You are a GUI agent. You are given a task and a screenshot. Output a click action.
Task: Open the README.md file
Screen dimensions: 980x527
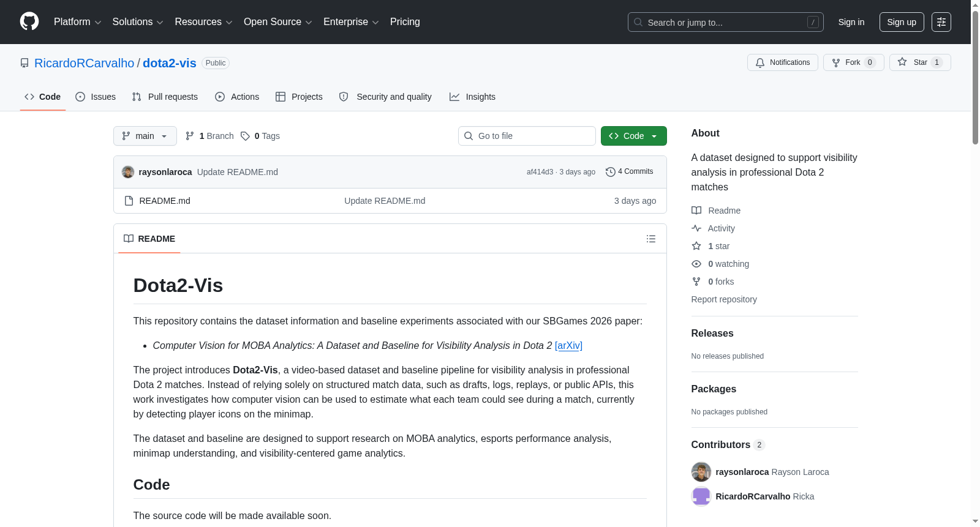[165, 201]
